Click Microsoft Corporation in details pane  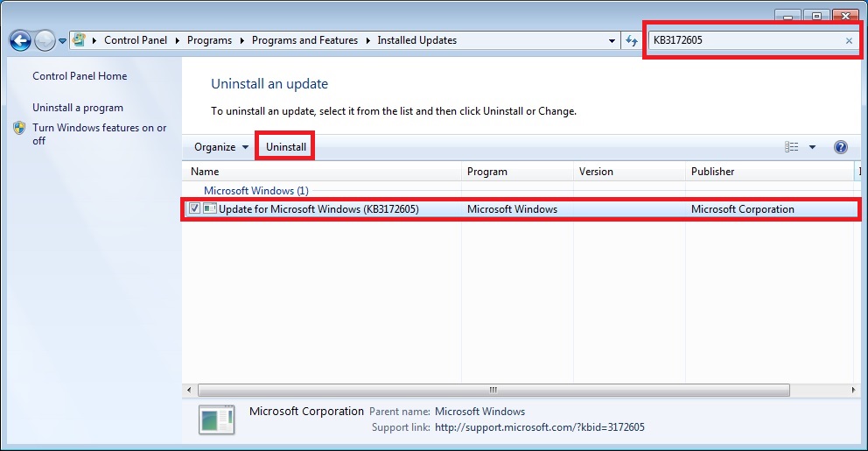click(306, 411)
